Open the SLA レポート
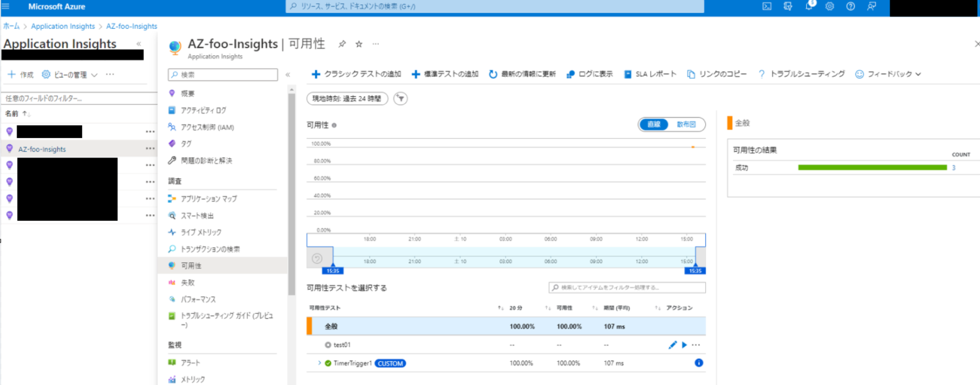Image resolution: width=980 pixels, height=385 pixels. pos(650,73)
